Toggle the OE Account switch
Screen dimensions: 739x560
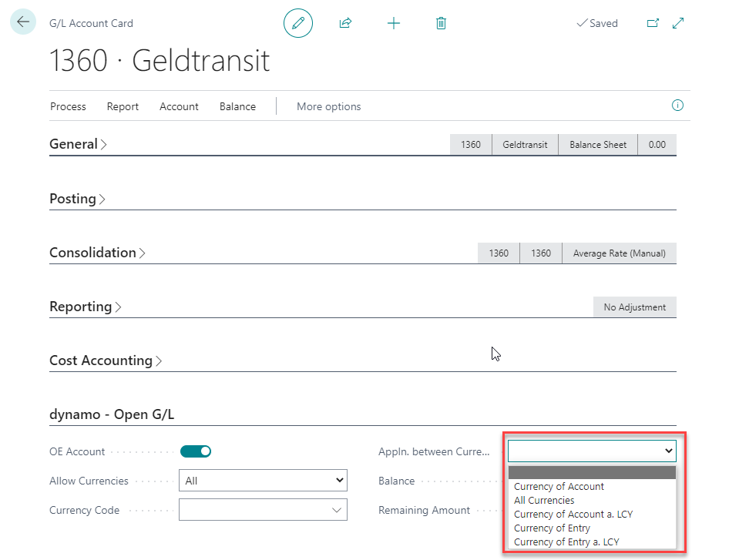pyautogui.click(x=196, y=451)
